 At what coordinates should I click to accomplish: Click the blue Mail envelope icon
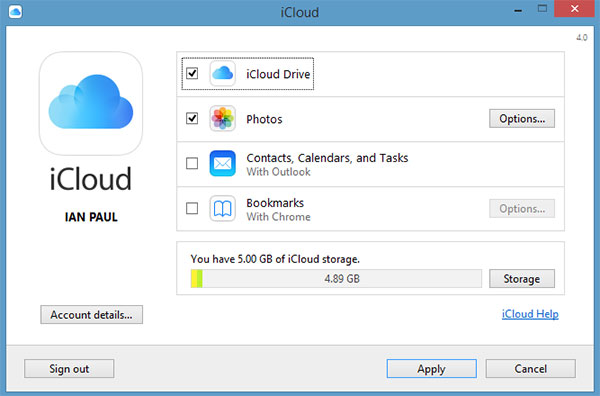tap(222, 163)
